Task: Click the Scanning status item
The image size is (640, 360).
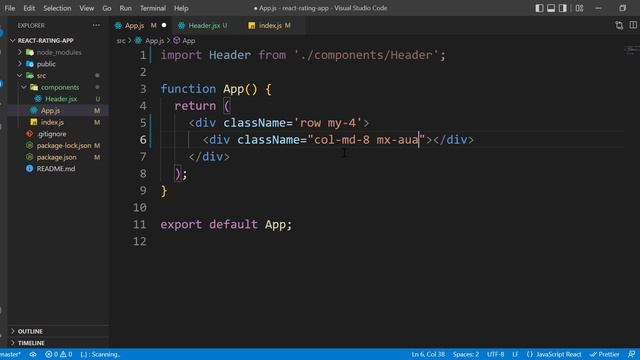Action: [100, 354]
